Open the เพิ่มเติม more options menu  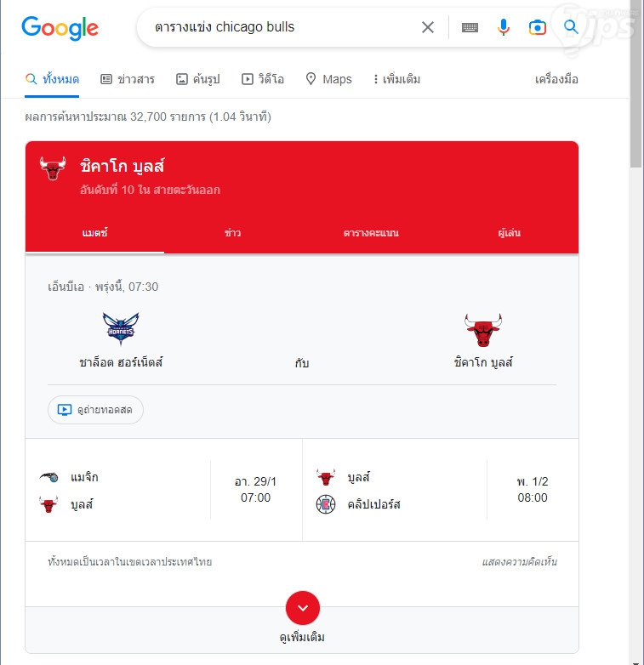396,79
